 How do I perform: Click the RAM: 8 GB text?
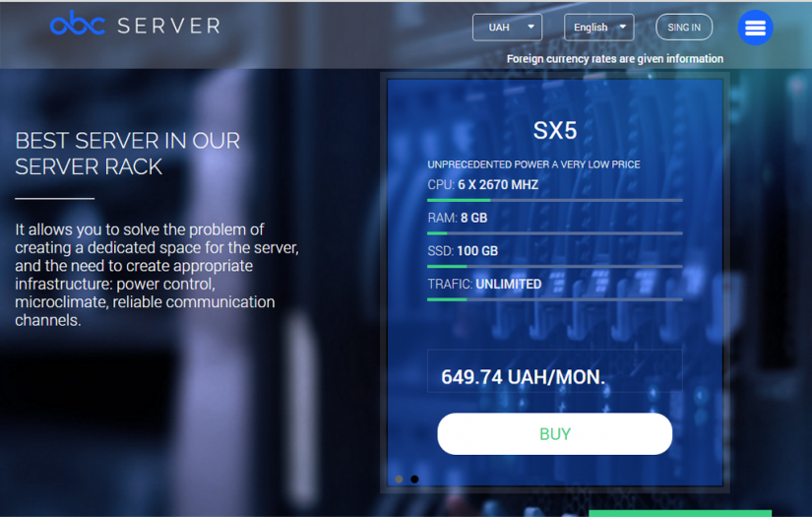click(458, 218)
